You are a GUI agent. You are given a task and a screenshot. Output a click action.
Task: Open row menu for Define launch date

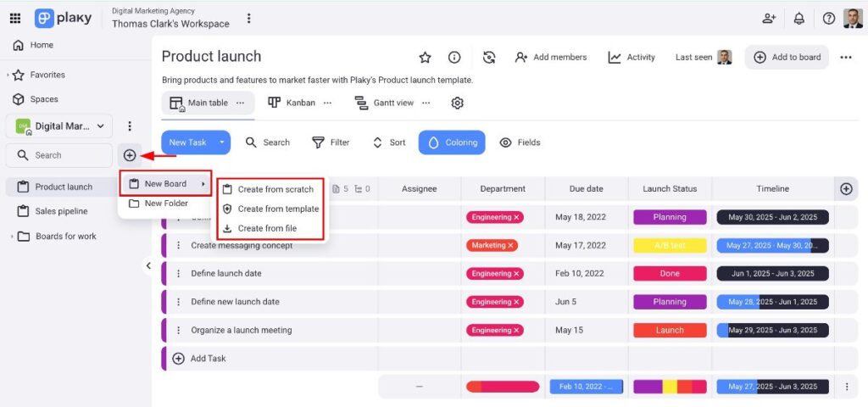(178, 274)
